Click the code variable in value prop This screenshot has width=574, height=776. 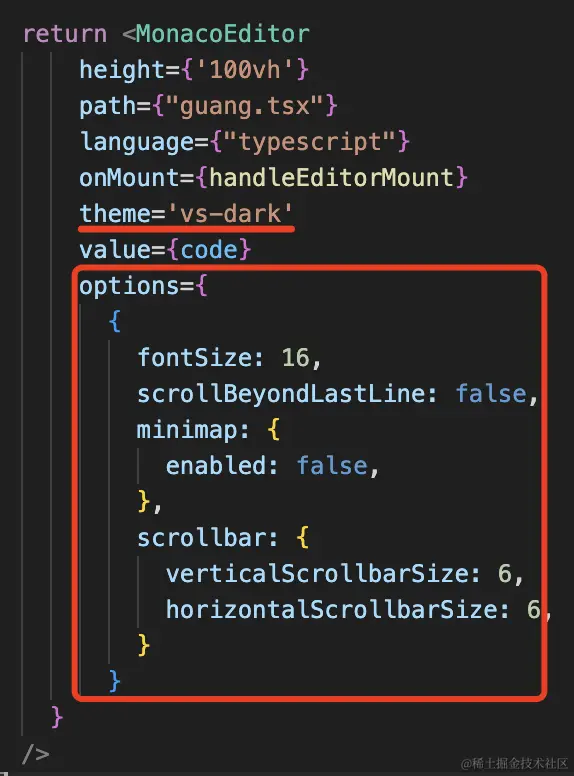[x=209, y=250]
